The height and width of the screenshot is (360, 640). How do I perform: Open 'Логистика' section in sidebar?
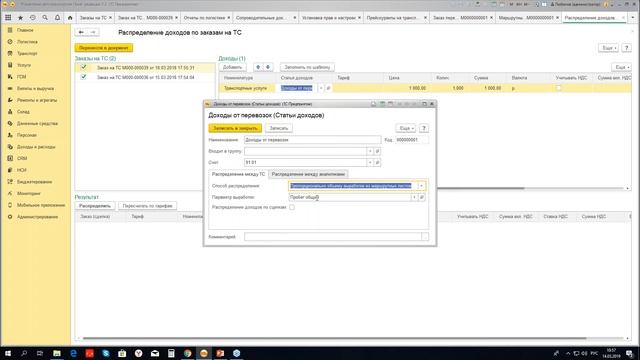[27, 42]
